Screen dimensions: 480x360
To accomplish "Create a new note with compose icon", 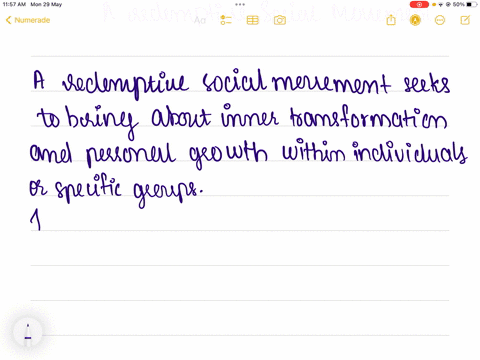I will (465, 20).
